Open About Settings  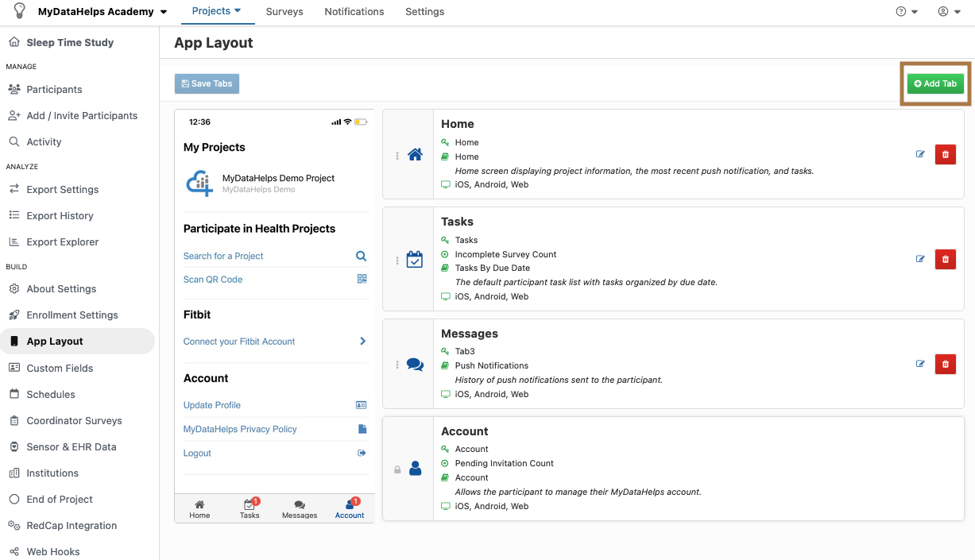point(61,288)
